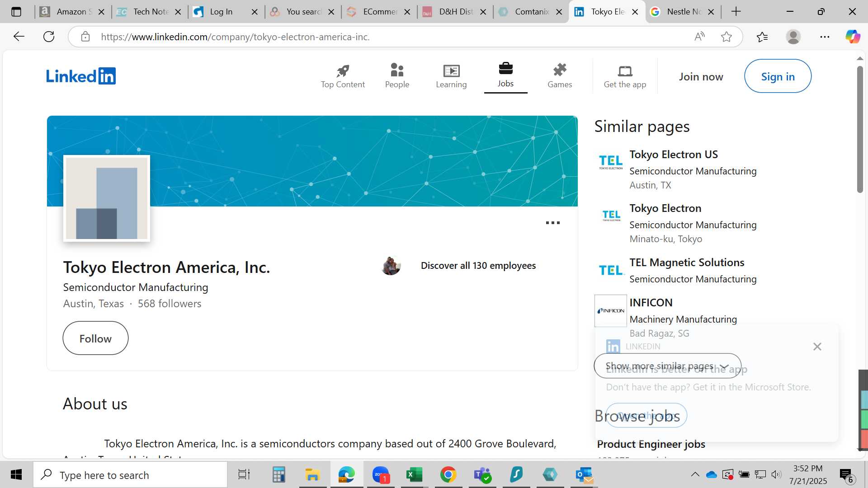Click the Join now link
Screen dimensions: 868x488
[x=701, y=76]
